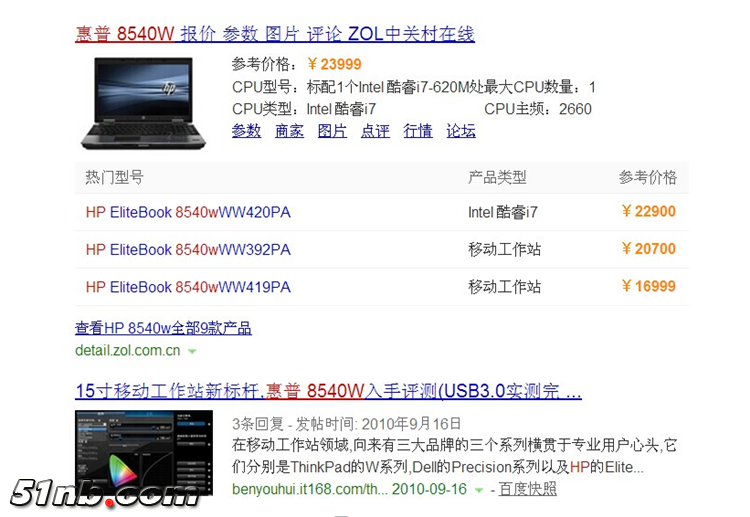Open the 15寸移动工作站新标杆 review result title
The image size is (750, 517).
[328, 391]
